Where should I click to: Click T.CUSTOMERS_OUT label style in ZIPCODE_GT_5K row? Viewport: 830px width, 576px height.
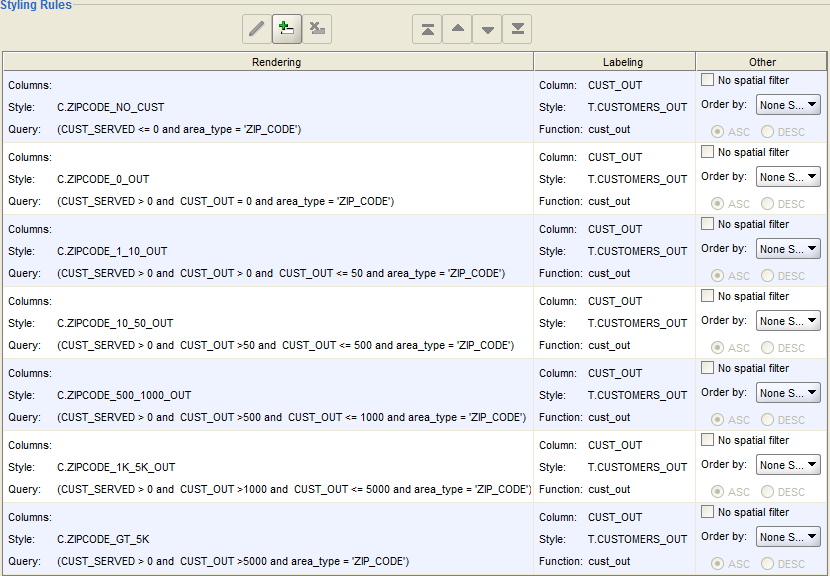[637, 539]
